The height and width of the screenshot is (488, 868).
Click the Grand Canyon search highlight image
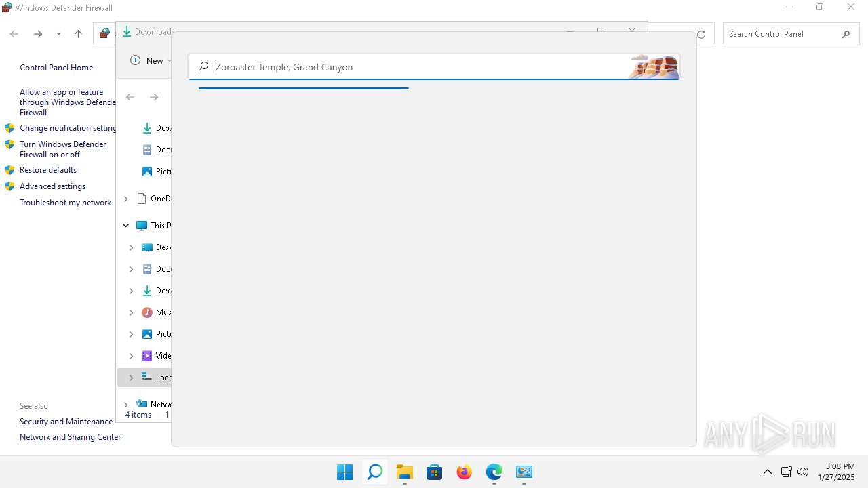(654, 66)
